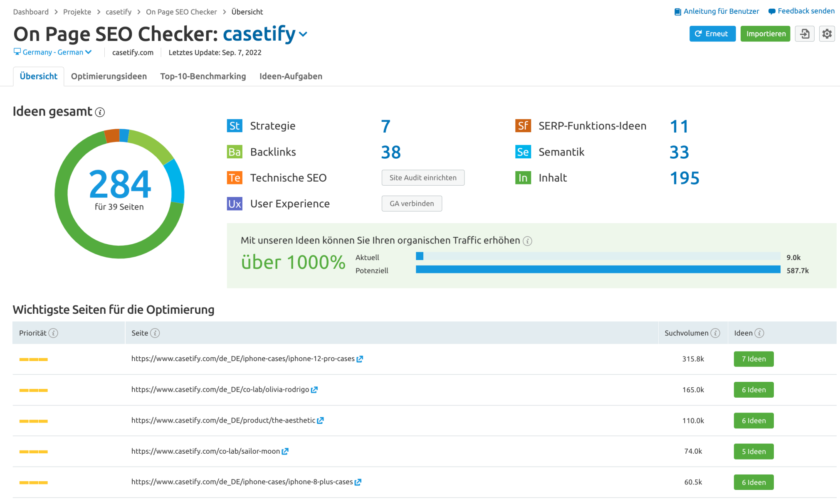Click the Suchvolumen column info icon
This screenshot has width=840, height=504.
point(715,333)
